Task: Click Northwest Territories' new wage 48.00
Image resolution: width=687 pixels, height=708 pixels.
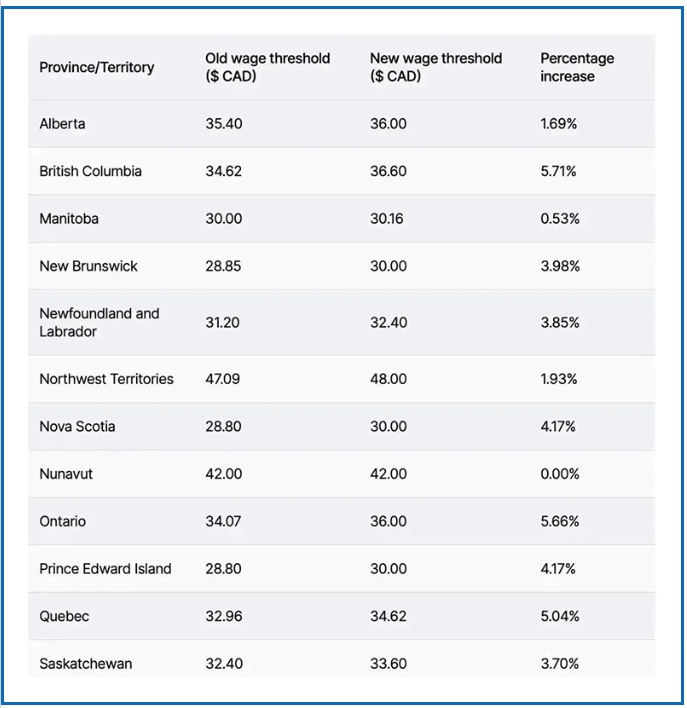Action: [x=388, y=379]
